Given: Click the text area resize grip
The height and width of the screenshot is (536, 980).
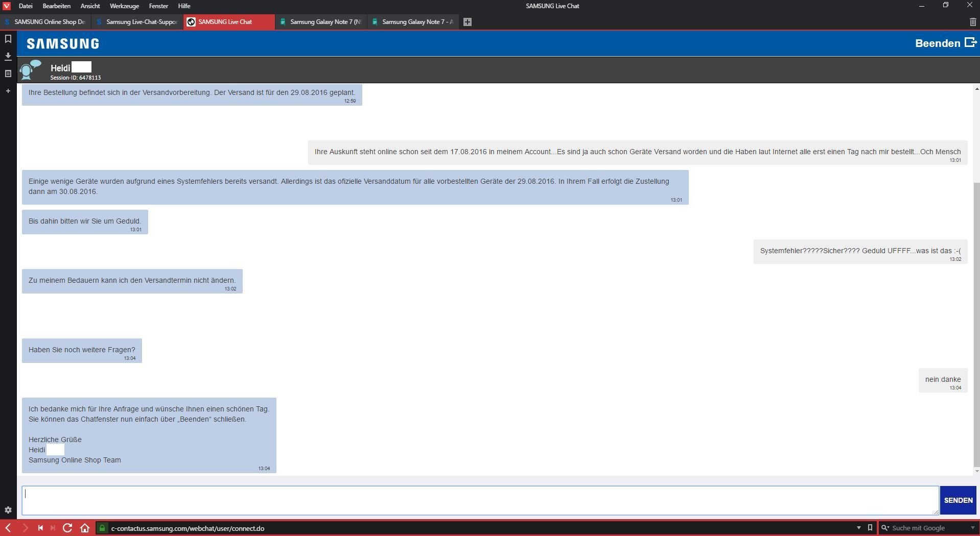Looking at the screenshot, I should click(x=936, y=511).
